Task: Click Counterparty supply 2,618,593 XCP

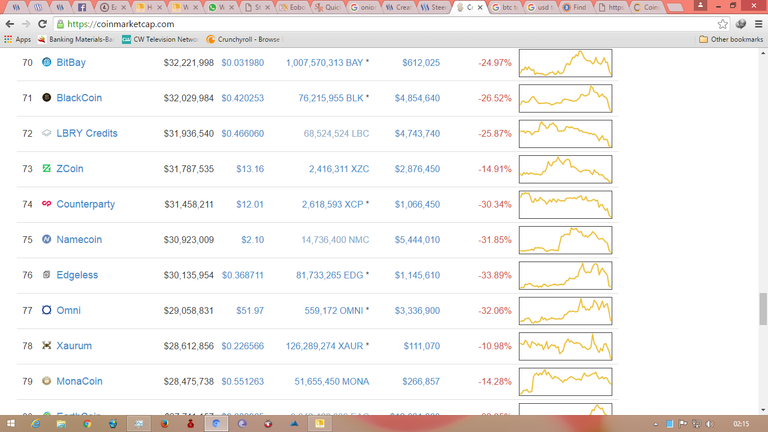Action: (333, 204)
